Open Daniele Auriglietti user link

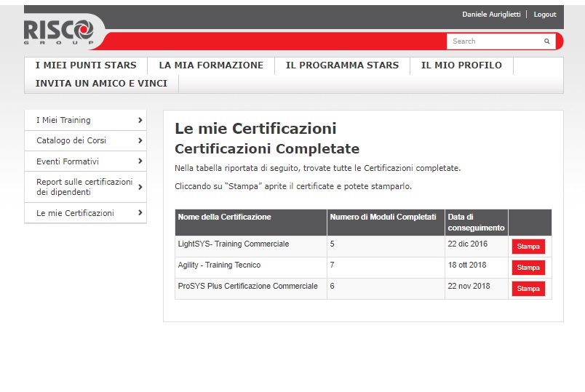pos(491,14)
